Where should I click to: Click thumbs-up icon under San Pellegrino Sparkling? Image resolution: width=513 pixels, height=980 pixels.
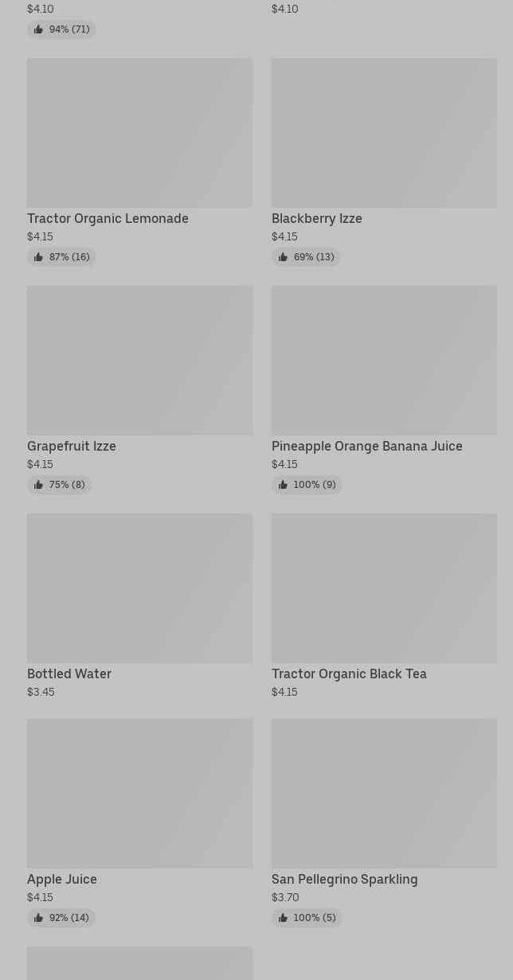[283, 918]
